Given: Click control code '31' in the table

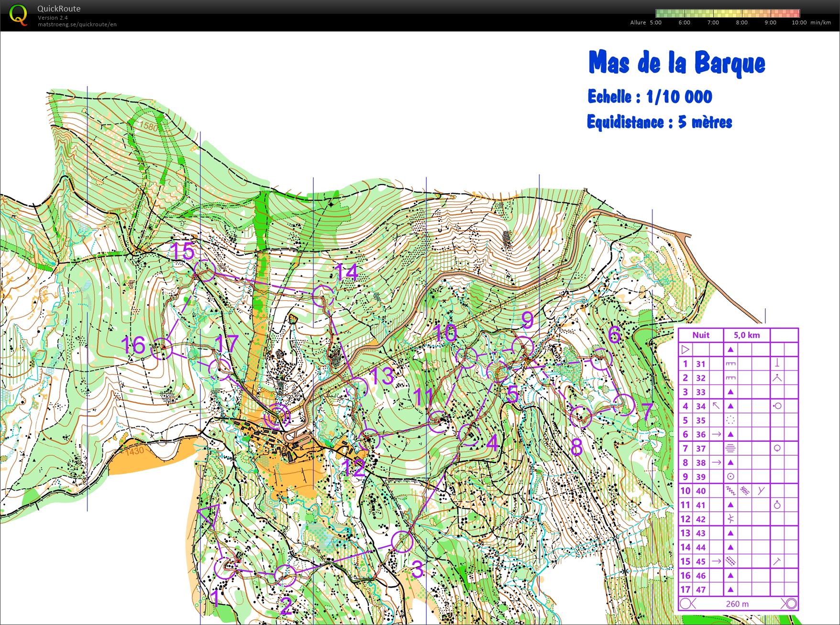Looking at the screenshot, I should 701,364.
